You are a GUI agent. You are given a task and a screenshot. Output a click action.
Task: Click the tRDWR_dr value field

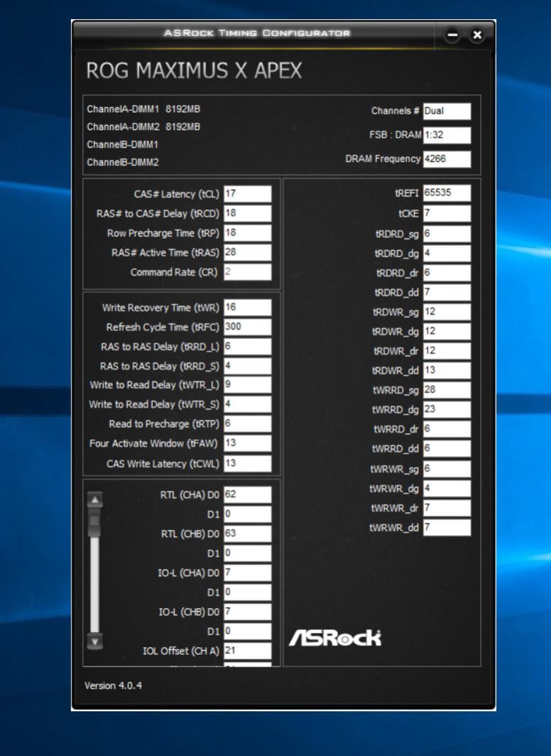[447, 351]
